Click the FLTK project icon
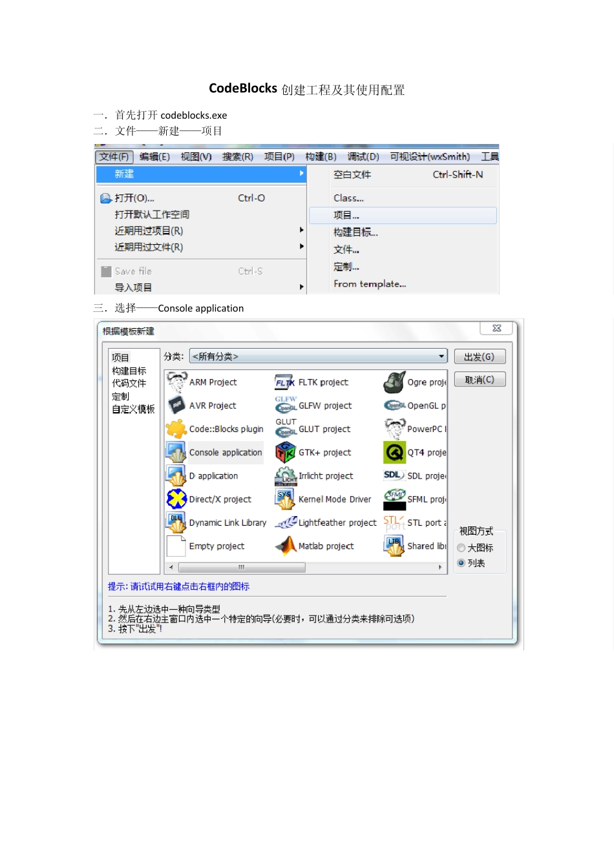This screenshot has height=868, width=614. pos(285,382)
